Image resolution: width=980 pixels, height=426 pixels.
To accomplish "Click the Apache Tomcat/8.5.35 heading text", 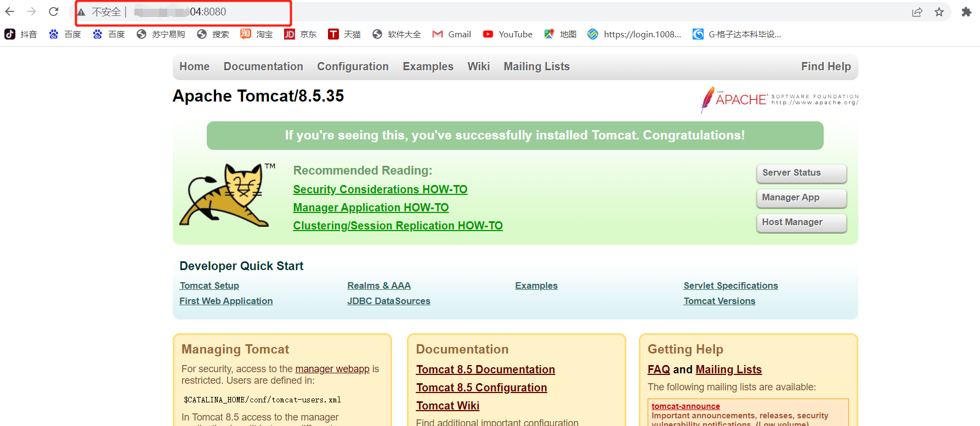I will [x=258, y=96].
